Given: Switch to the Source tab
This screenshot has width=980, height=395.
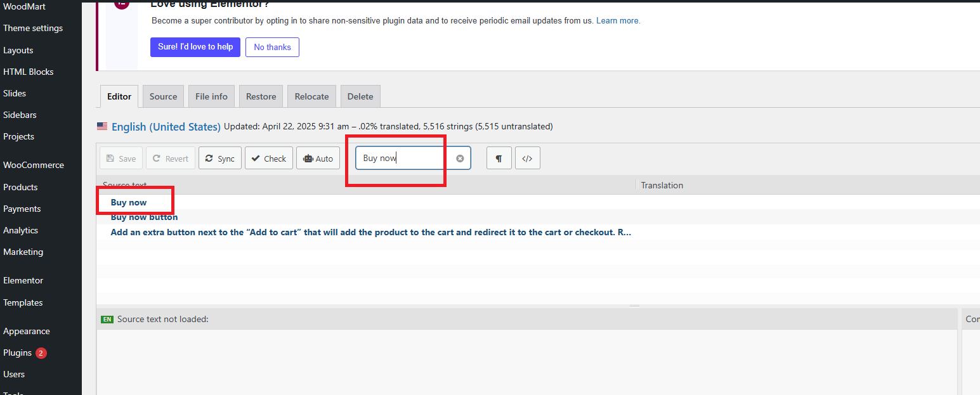Looking at the screenshot, I should click(163, 96).
